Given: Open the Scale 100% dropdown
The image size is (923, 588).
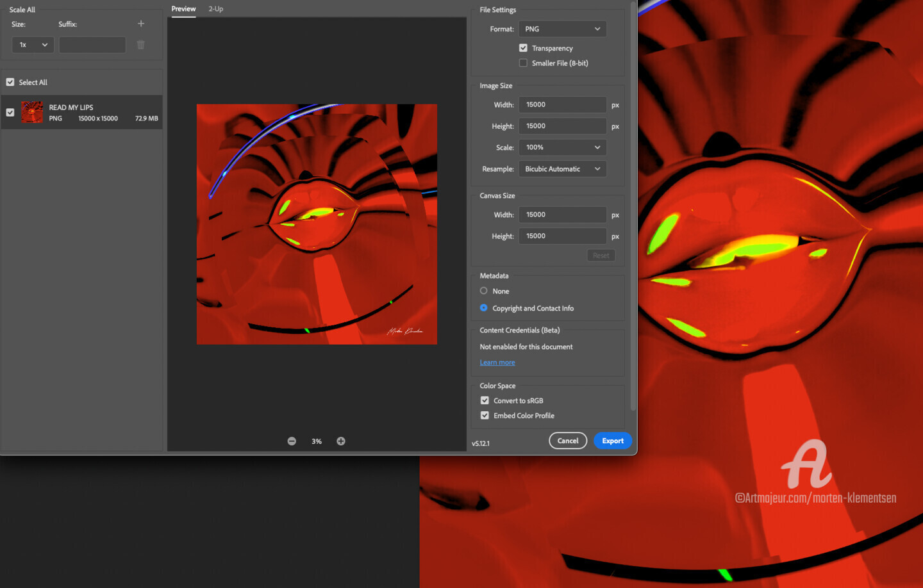Looking at the screenshot, I should (562, 147).
